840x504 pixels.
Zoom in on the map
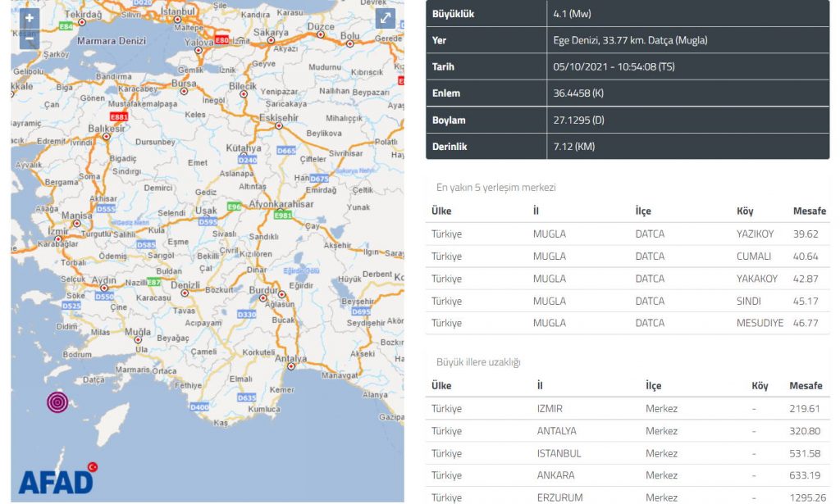[x=30, y=19]
